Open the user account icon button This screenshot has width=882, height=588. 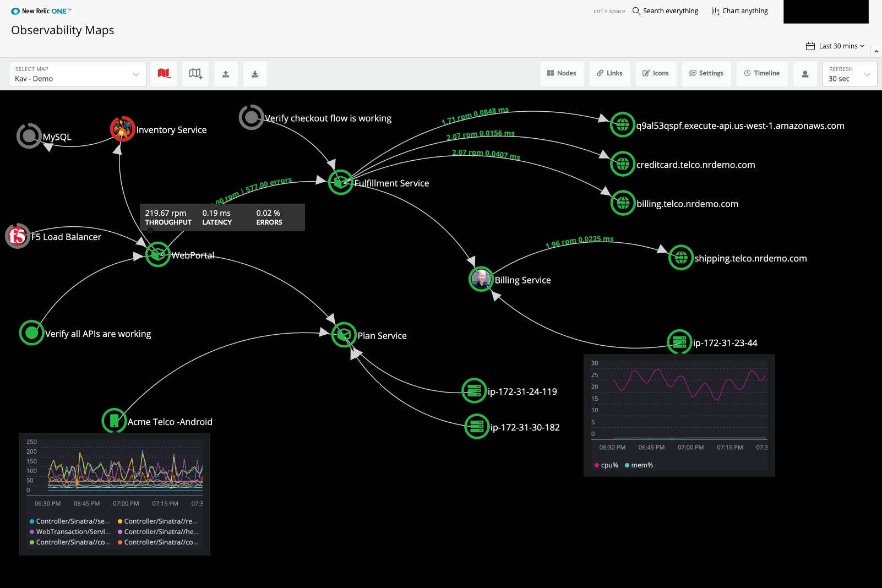pyautogui.click(x=805, y=73)
